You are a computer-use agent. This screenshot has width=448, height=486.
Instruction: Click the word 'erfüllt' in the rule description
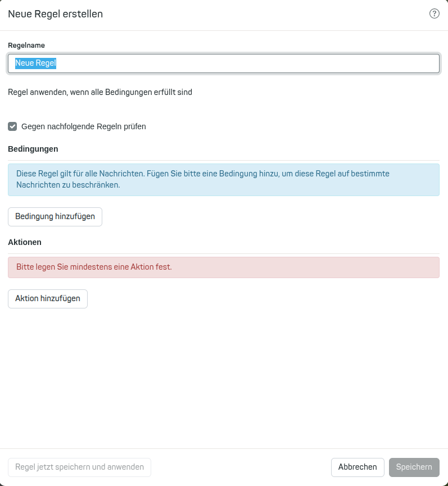coord(164,92)
